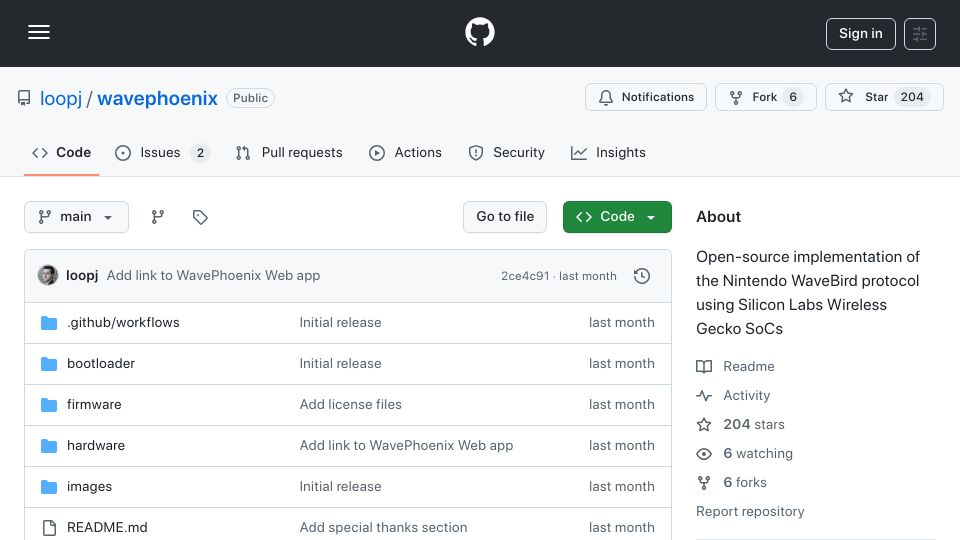Click the README.md file icon
Image resolution: width=960 pixels, height=540 pixels.
(49, 528)
